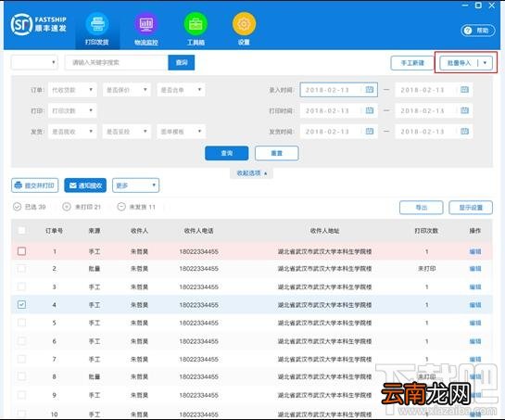Open calendar for 录入时间 end date
The height and width of the screenshot is (420, 505).
pos(464,90)
